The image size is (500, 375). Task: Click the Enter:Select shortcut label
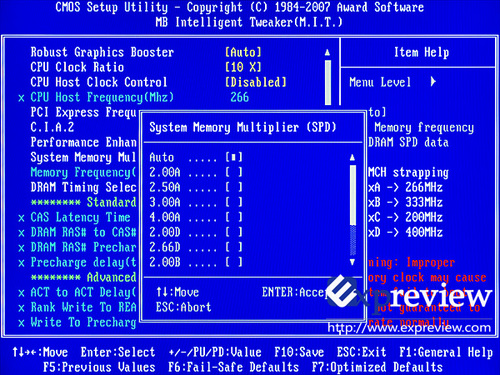pos(118,352)
